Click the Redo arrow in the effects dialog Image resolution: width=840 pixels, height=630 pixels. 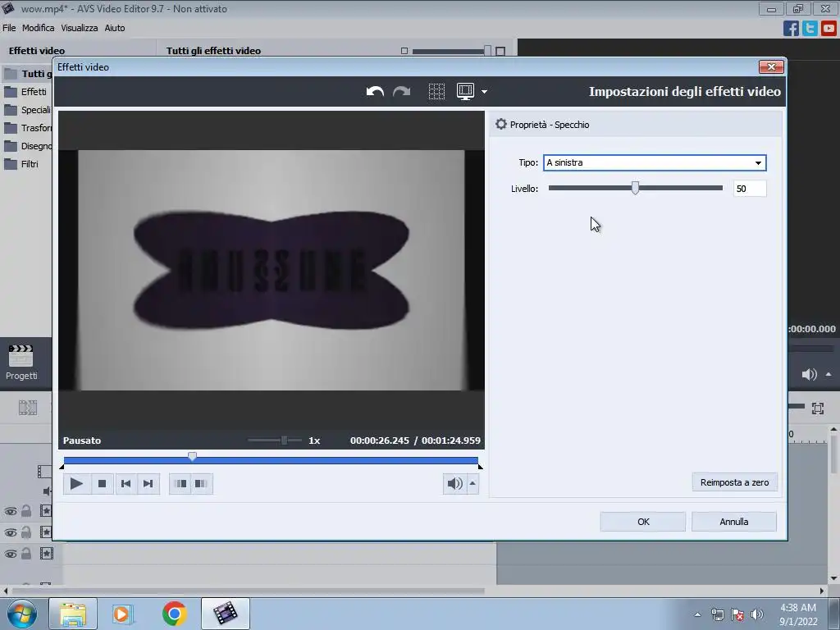tap(401, 92)
